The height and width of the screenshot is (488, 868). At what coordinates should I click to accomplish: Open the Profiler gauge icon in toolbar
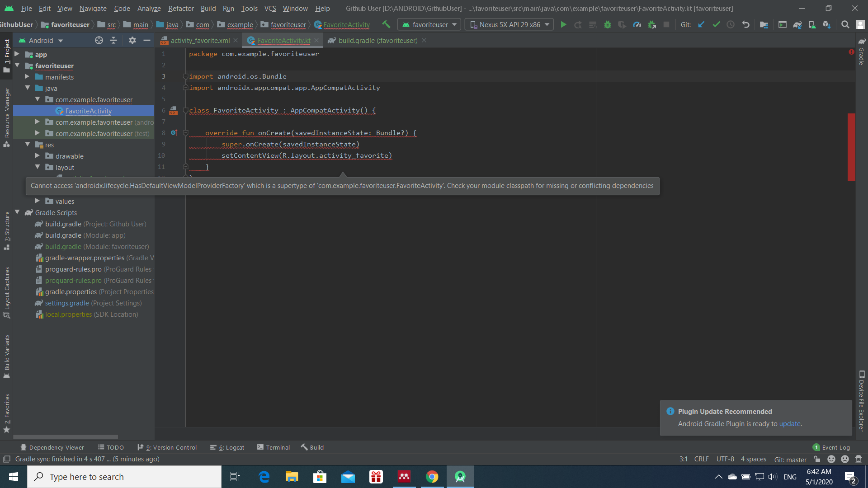click(x=637, y=25)
